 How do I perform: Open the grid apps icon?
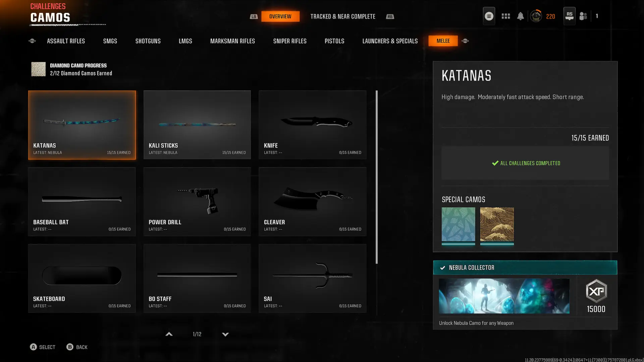click(505, 16)
